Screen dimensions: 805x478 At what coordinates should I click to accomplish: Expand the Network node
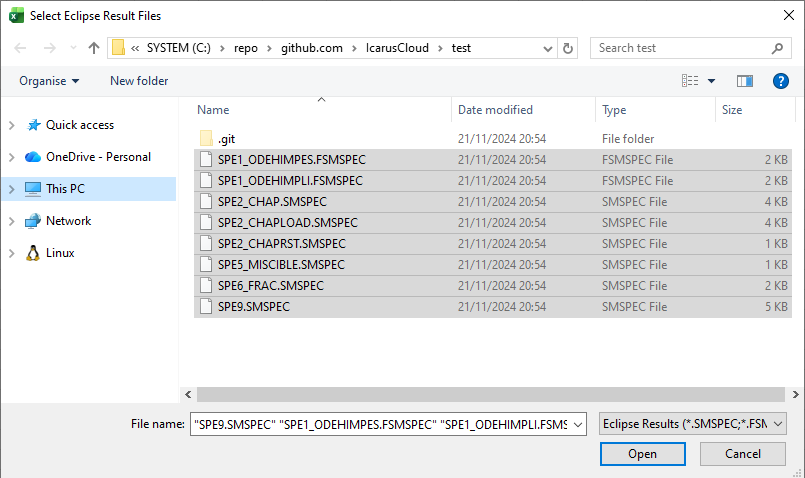click(x=12, y=221)
